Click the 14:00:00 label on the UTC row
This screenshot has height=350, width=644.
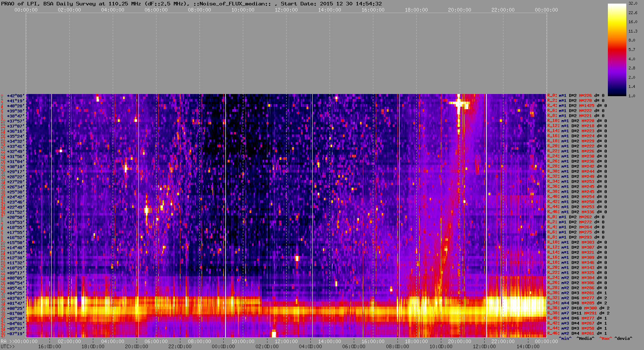click(528, 347)
